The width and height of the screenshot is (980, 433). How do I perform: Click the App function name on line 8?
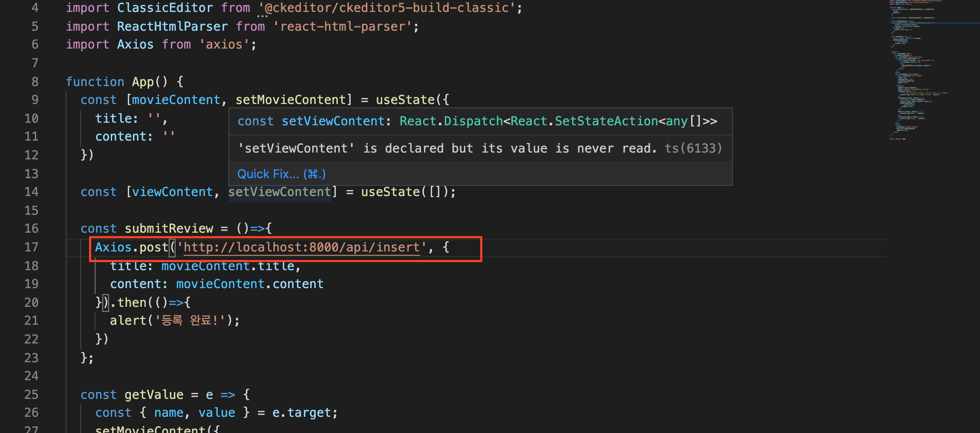click(x=143, y=82)
